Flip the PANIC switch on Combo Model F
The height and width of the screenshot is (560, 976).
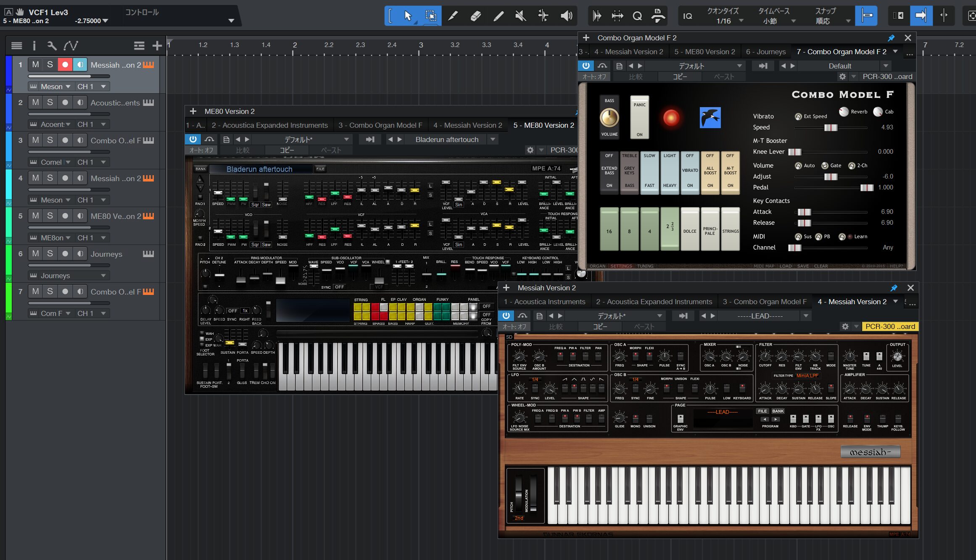coord(639,117)
